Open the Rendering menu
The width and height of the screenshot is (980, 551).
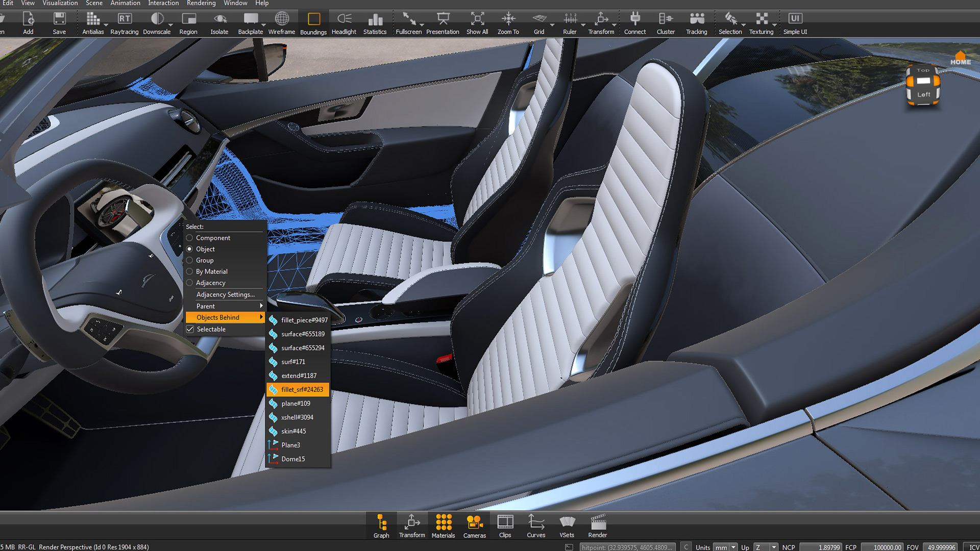[201, 3]
